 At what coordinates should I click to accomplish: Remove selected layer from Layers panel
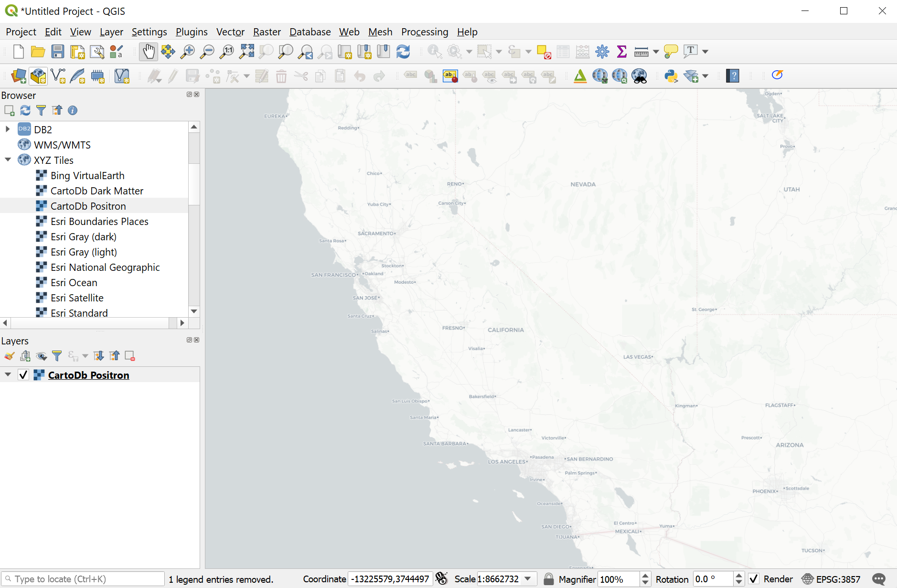tap(129, 356)
